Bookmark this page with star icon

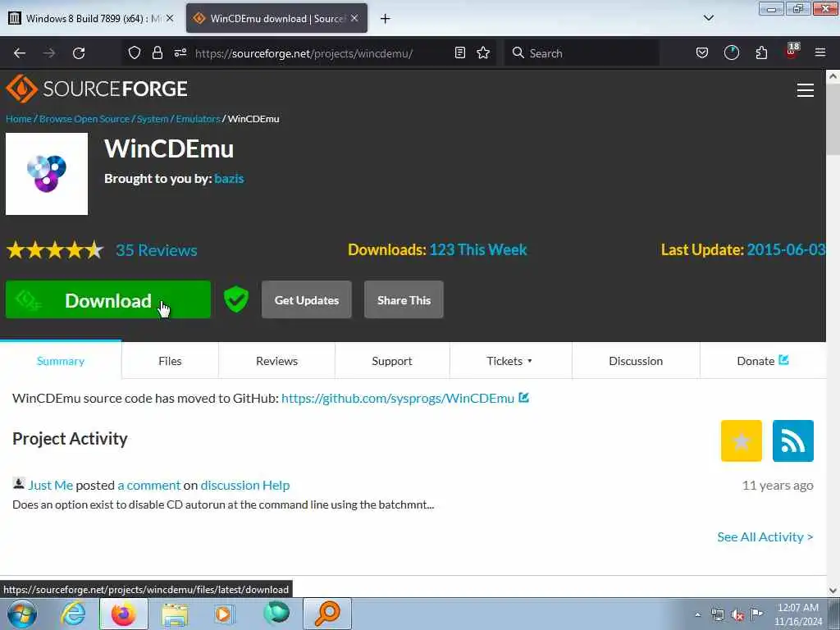coord(483,52)
